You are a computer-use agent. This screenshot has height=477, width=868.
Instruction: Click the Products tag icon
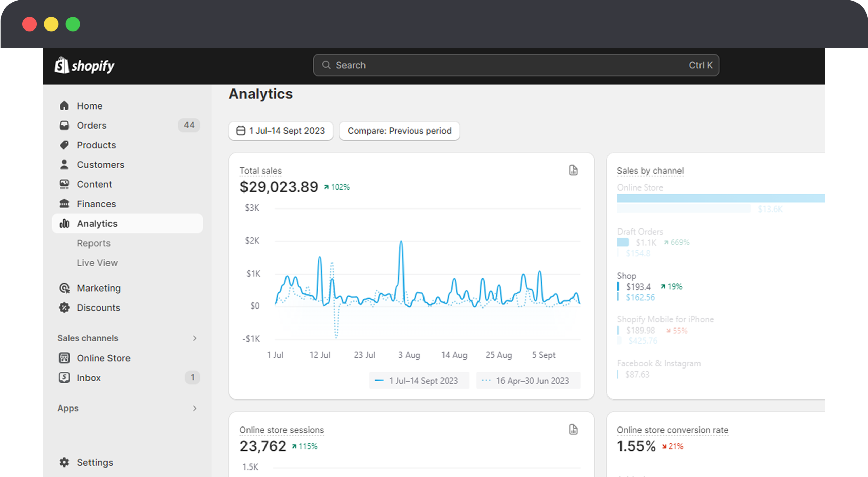click(x=64, y=145)
